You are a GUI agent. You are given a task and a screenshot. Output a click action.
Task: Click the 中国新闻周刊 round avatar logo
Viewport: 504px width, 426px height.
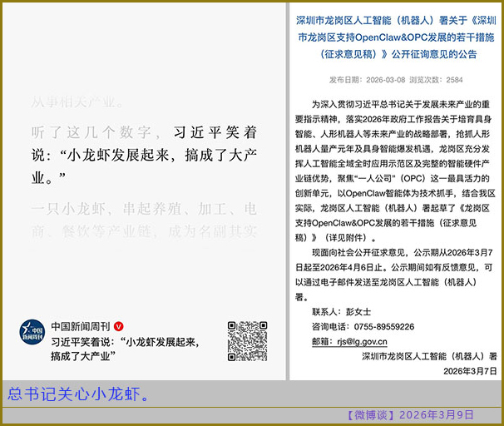pos(32,332)
